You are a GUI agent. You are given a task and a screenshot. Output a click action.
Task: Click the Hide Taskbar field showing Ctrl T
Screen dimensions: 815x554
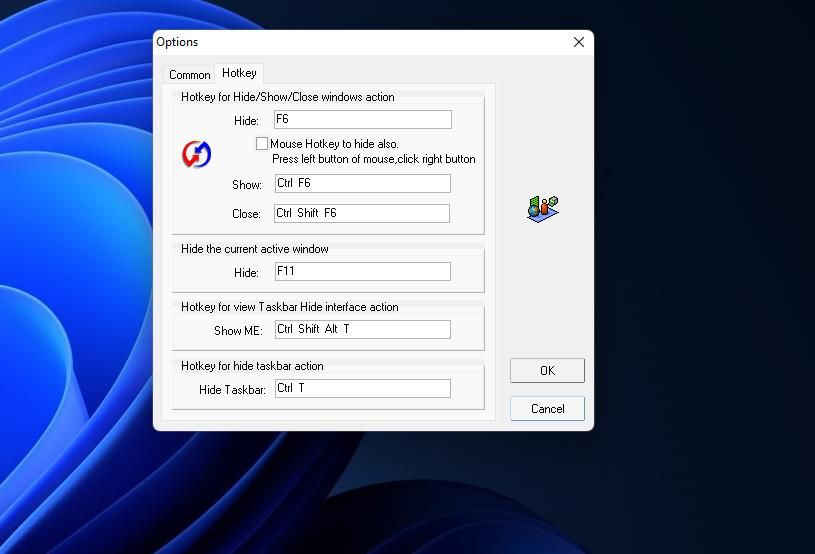pyautogui.click(x=362, y=389)
